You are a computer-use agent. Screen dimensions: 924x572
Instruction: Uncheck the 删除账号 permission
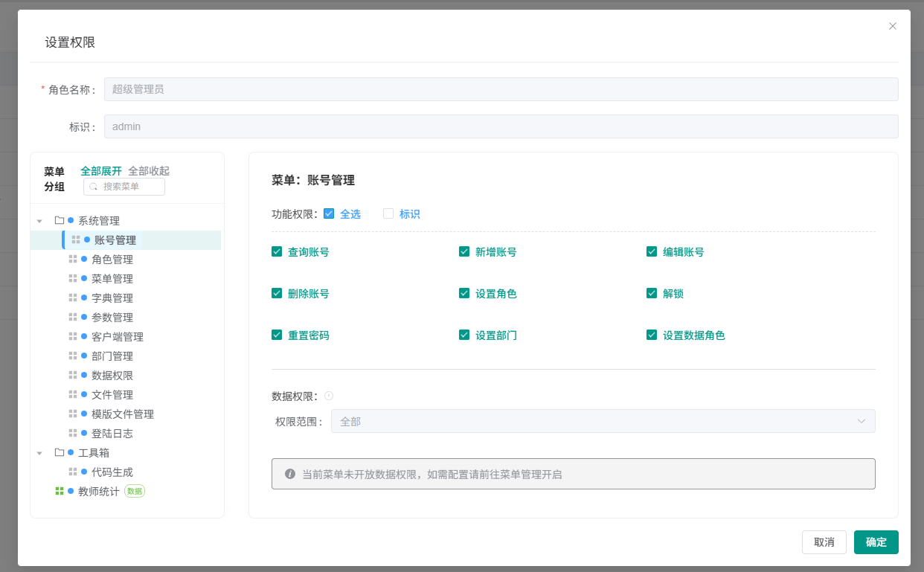pyautogui.click(x=277, y=294)
